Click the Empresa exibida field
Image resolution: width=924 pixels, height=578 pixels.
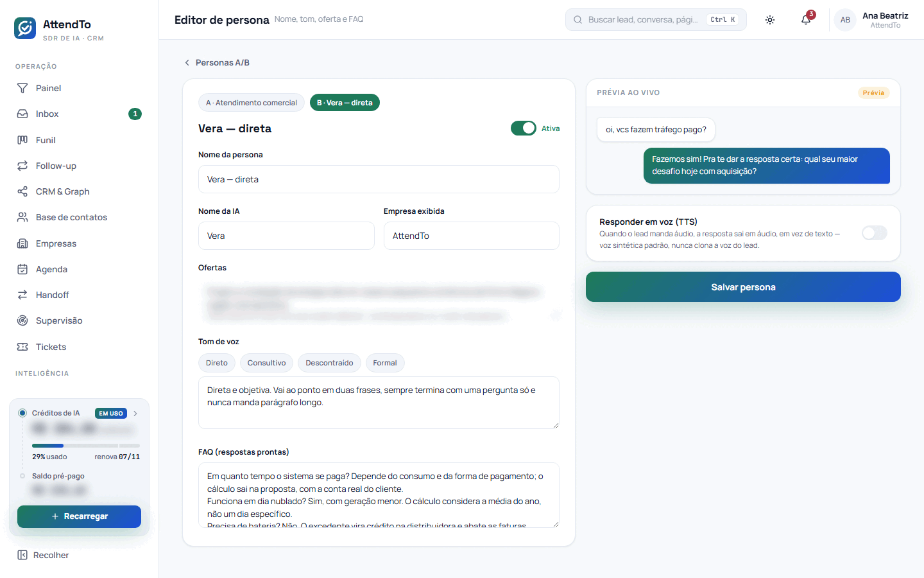click(472, 236)
